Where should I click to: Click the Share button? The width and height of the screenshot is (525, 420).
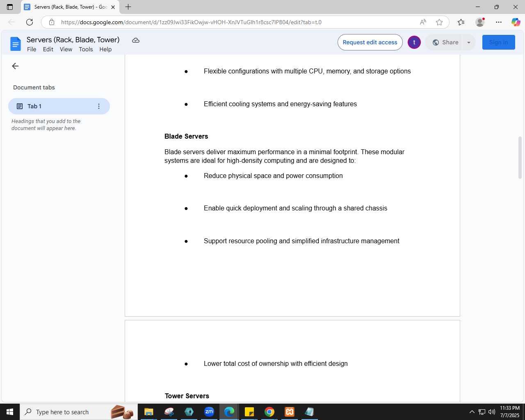click(445, 42)
